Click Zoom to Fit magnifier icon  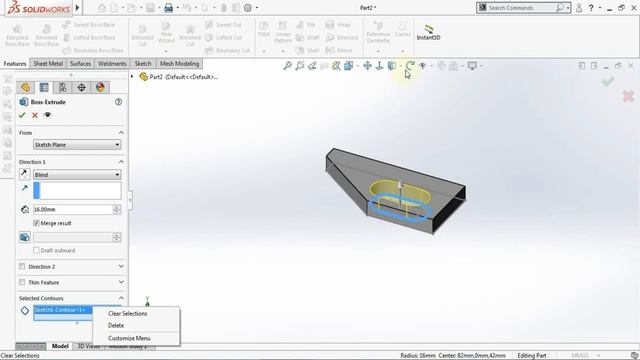click(x=288, y=66)
